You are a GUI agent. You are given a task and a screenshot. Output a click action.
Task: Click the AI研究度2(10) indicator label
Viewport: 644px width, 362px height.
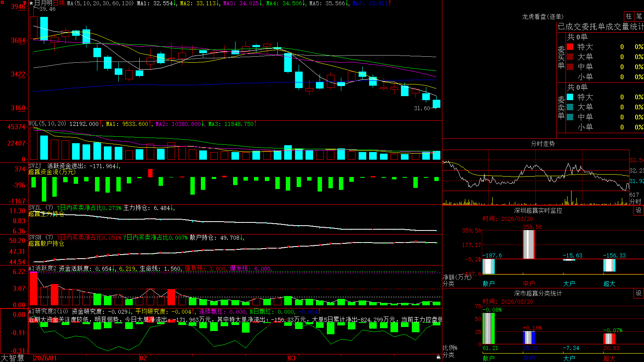click(x=49, y=311)
